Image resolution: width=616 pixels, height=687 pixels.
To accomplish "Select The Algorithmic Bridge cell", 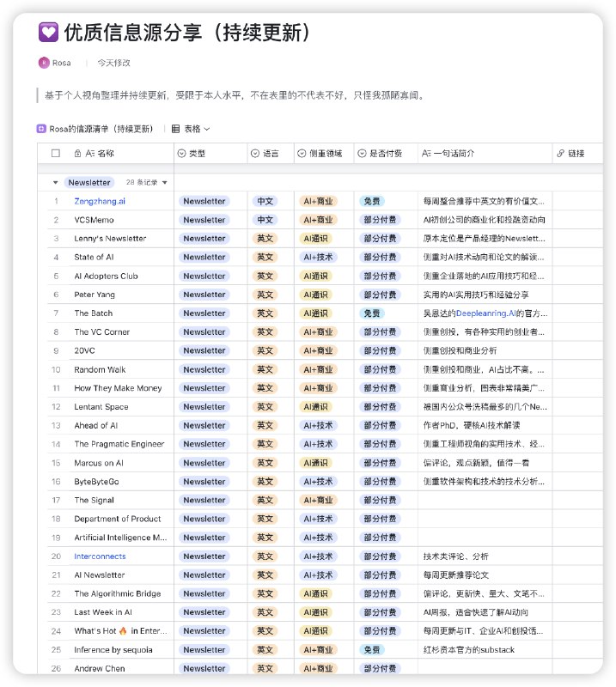I will (121, 593).
